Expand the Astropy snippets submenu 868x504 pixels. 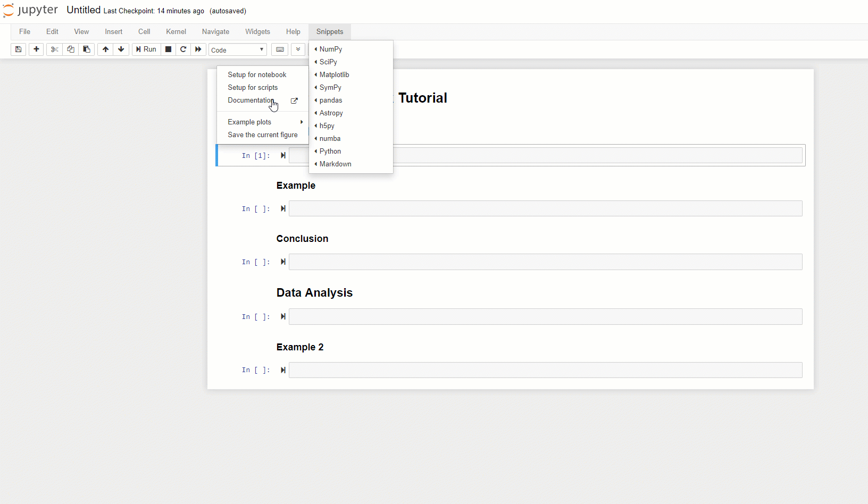tap(351, 113)
